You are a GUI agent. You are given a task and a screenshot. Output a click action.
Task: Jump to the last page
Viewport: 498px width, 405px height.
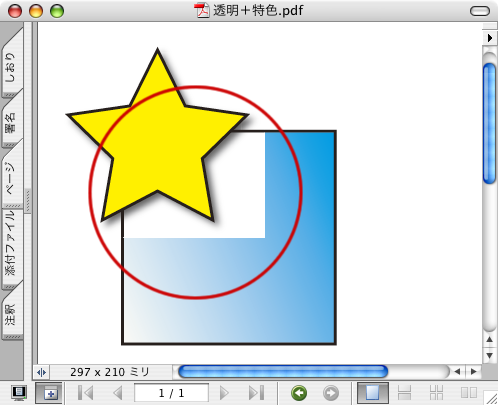[x=257, y=393]
